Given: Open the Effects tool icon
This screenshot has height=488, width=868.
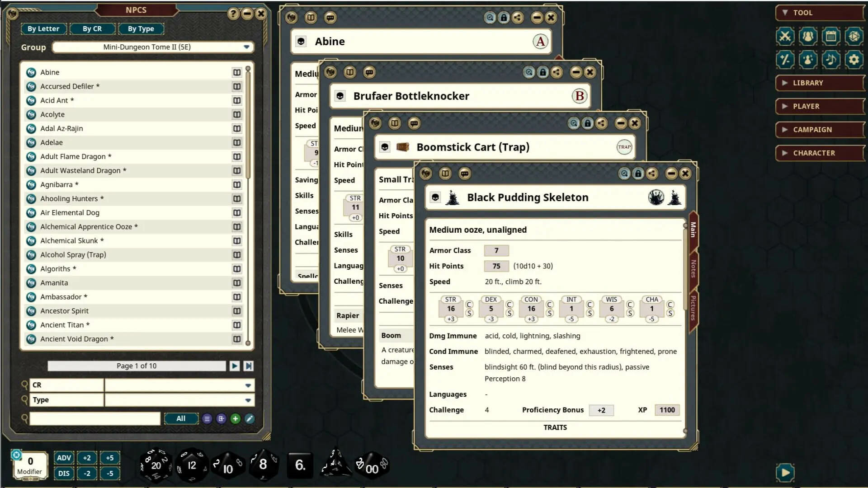Looking at the screenshot, I should tap(807, 59).
